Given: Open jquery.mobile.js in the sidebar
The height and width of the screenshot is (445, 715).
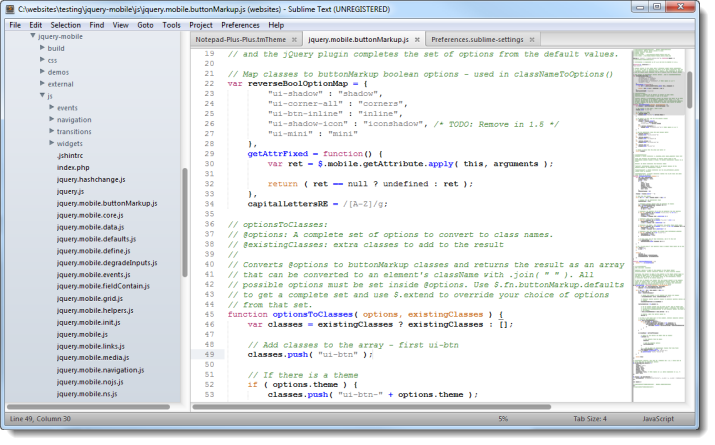Looking at the screenshot, I should 82,334.
